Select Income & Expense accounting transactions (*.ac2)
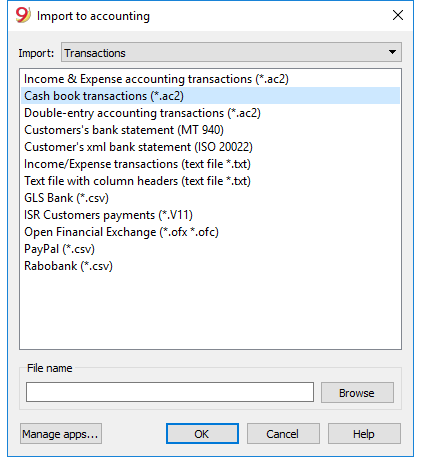This screenshot has height=464, width=421. [210, 79]
